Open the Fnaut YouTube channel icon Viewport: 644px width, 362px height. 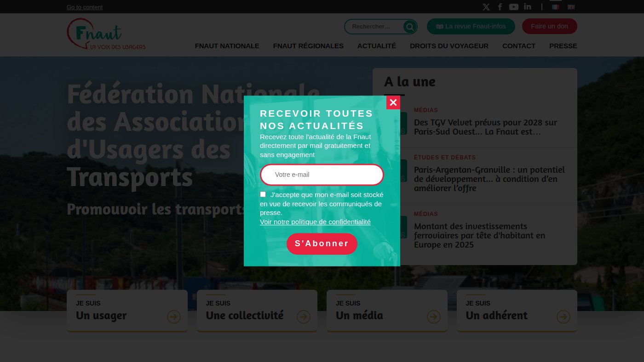[x=514, y=7]
